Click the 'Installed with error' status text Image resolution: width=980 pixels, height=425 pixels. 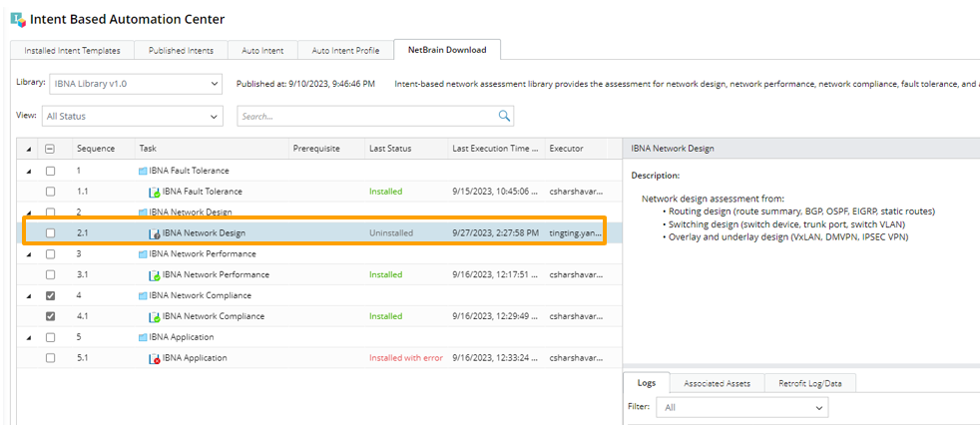click(405, 358)
